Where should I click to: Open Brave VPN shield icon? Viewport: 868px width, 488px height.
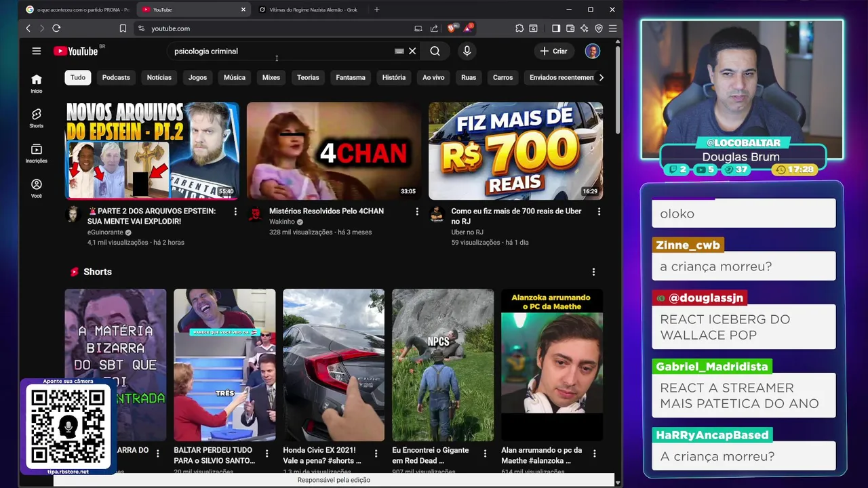(x=599, y=28)
